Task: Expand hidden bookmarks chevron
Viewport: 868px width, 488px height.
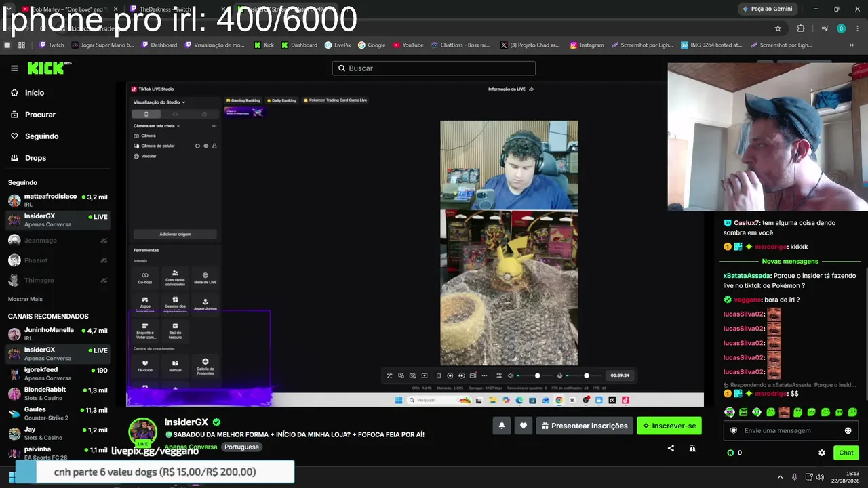Action: (852, 45)
